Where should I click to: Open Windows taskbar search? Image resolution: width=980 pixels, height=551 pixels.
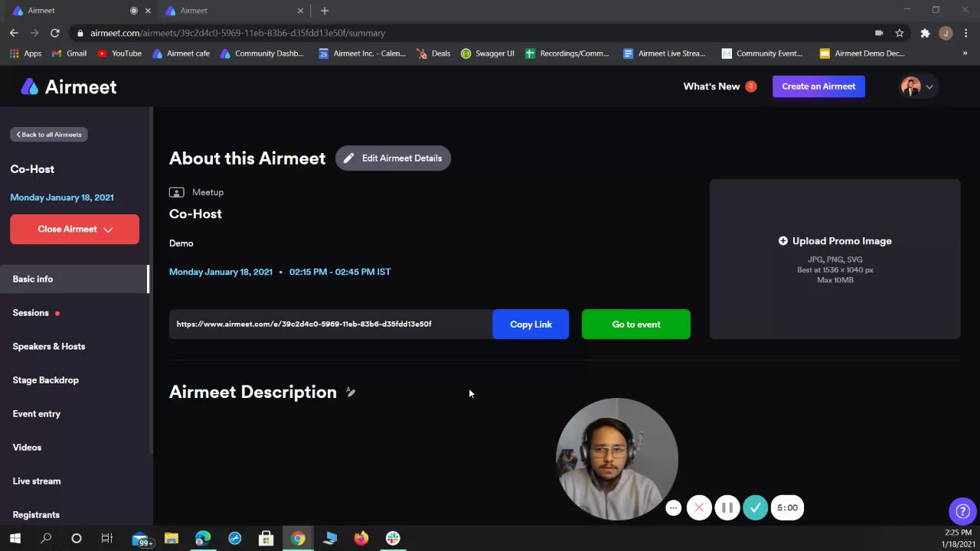(x=46, y=538)
